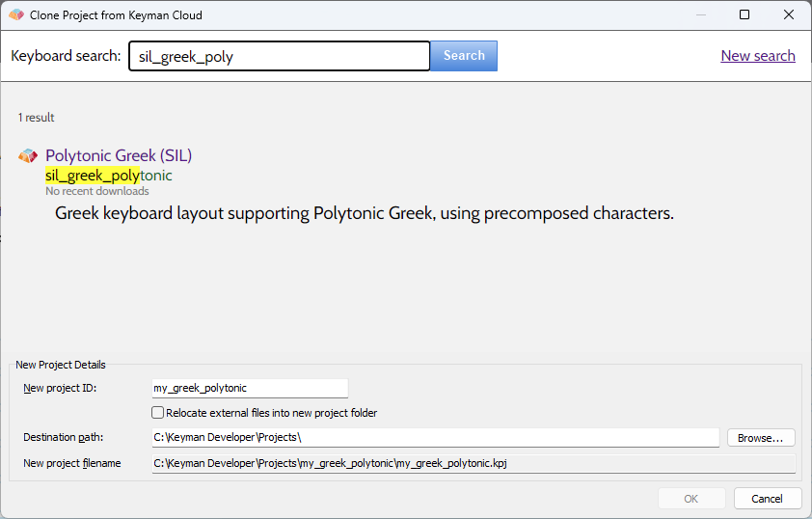Toggle Relocate external files into new project folder
This screenshot has height=519, width=812.
click(158, 412)
